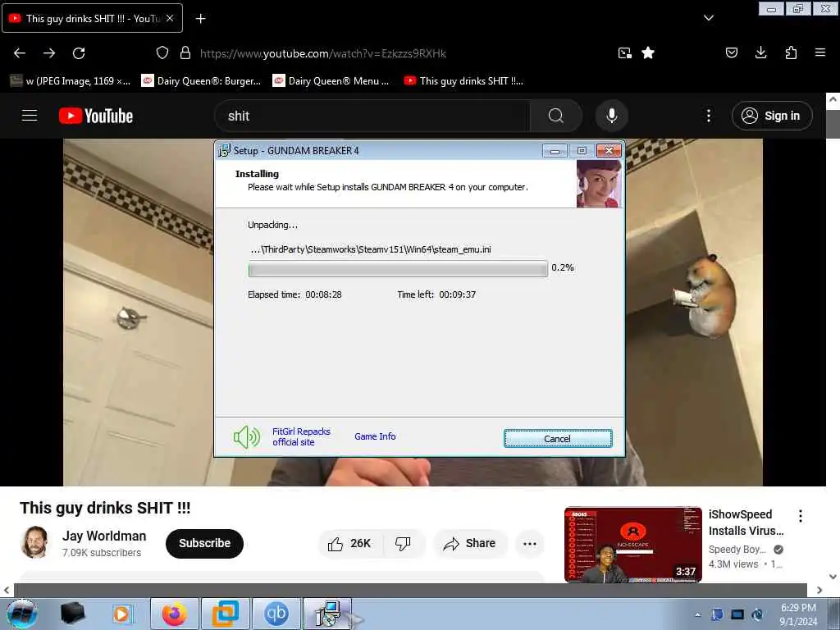
Task: Open VirtualBox taskbar icon
Action: click(x=225, y=614)
